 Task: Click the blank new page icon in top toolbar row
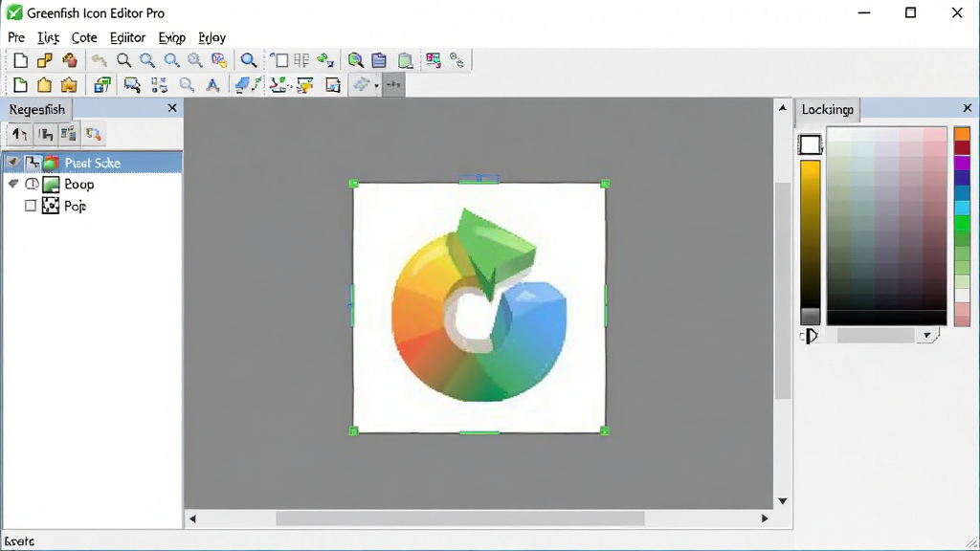tap(20, 60)
